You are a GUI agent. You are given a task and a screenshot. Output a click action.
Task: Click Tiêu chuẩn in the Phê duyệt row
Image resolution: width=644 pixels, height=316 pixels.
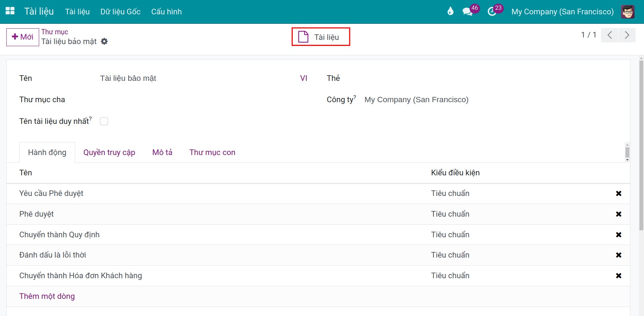click(x=450, y=214)
